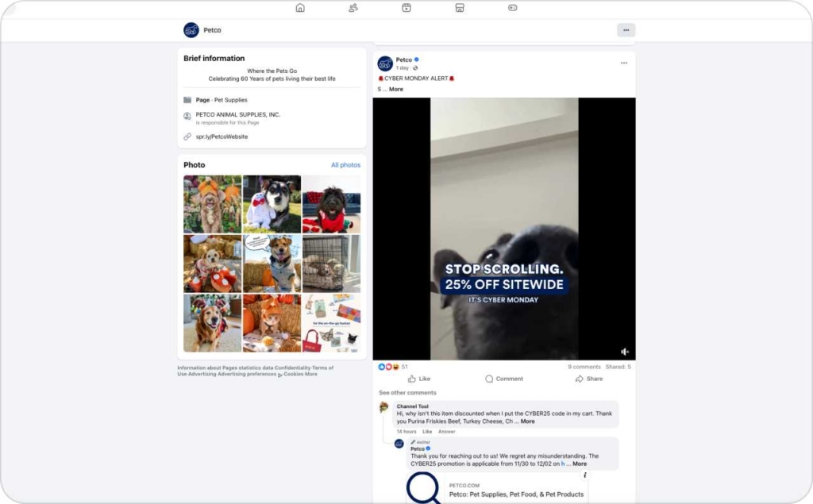Visit the spr.ly/PetcoWebsite link
This screenshot has width=813, height=504.
pyautogui.click(x=223, y=136)
